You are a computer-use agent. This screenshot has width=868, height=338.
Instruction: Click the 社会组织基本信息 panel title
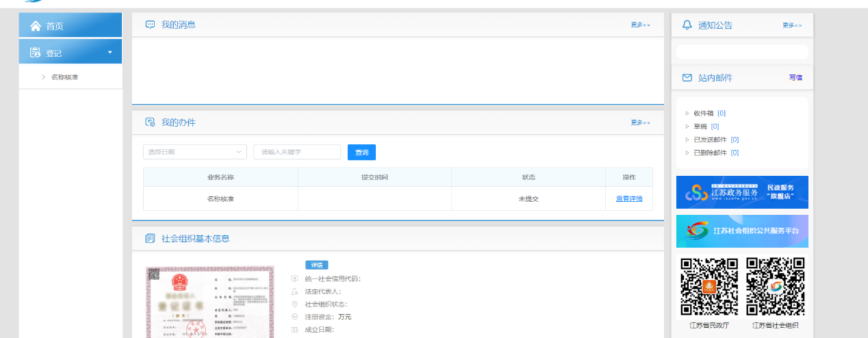[x=196, y=239]
